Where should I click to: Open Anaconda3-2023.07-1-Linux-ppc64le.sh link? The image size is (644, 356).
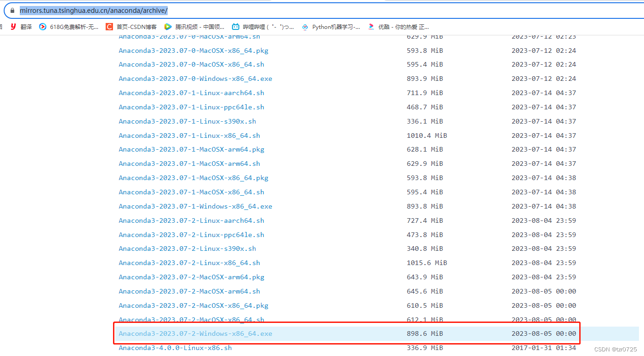pos(192,107)
